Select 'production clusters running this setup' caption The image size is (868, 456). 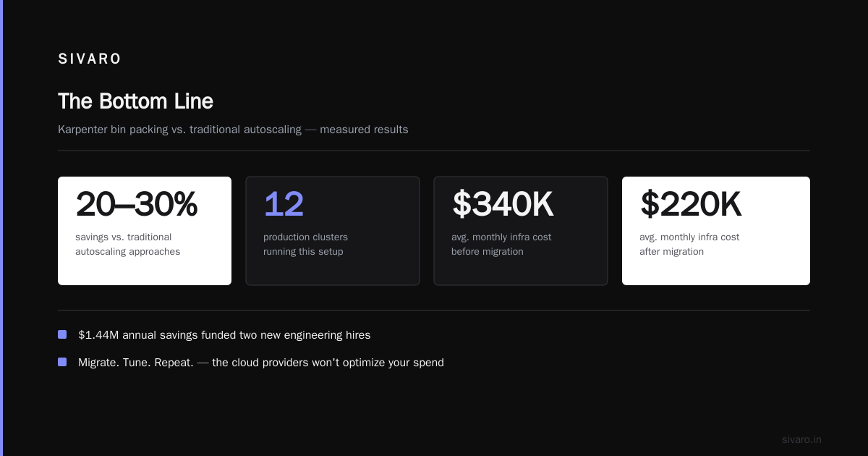click(x=305, y=245)
